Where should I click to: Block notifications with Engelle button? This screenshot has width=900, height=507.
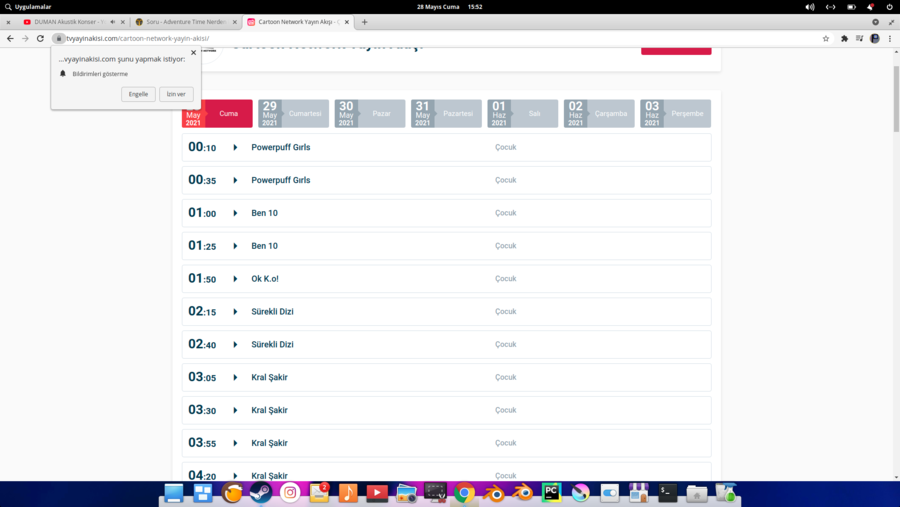[138, 94]
